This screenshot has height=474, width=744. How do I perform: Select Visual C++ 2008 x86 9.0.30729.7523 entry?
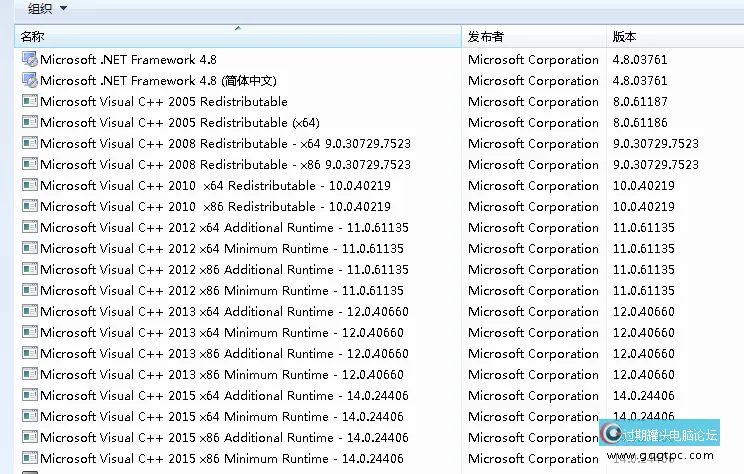tap(225, 165)
